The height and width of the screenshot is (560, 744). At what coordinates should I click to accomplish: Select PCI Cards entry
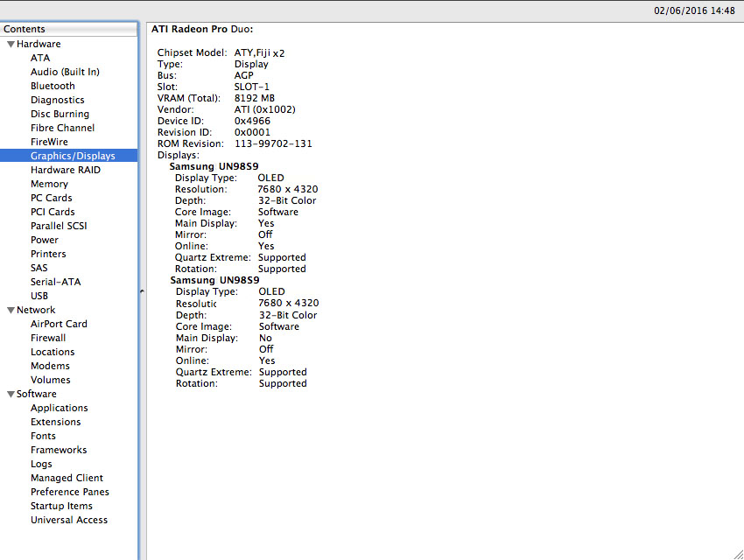53,212
